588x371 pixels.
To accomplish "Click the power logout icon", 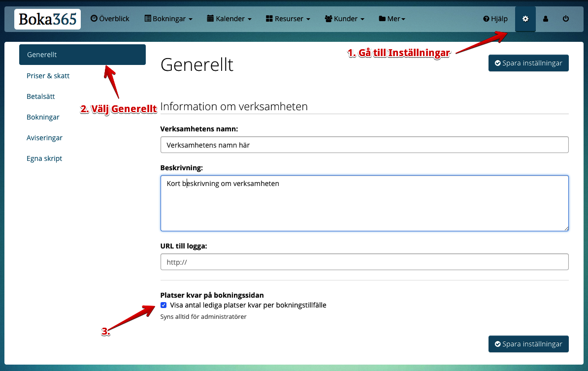I will (x=566, y=19).
